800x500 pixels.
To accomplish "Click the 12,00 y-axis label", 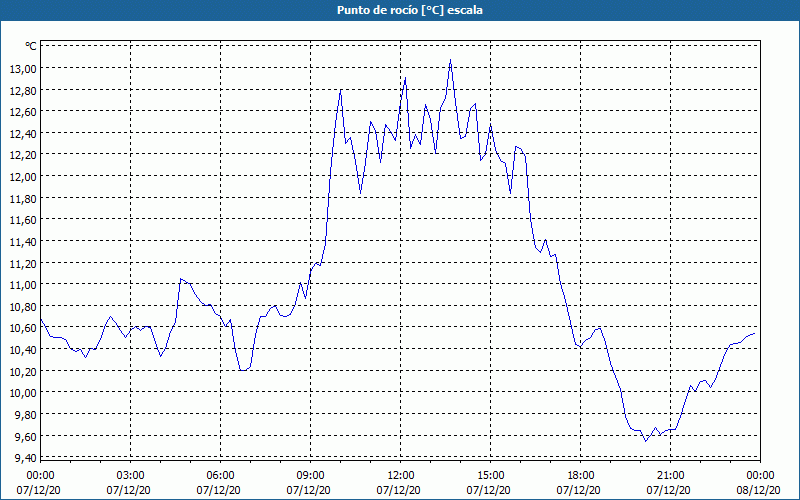I will 23,177.
